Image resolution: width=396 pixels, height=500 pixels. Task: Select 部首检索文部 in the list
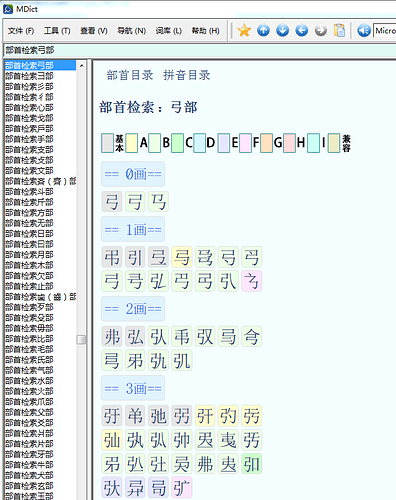click(40, 171)
